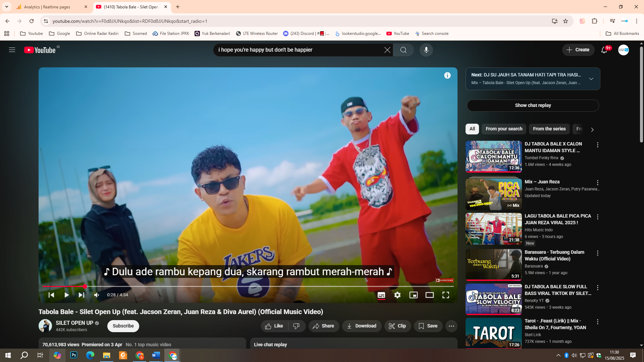Open All Bookmarks folder
Viewport: 644px width, 362px height.
(622, 34)
